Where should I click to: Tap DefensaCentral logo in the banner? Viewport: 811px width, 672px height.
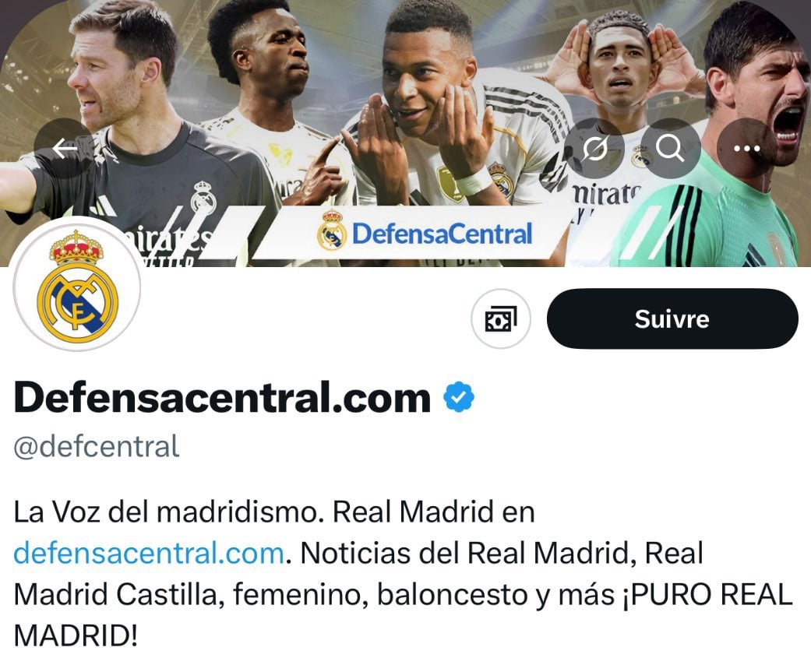coord(425,234)
